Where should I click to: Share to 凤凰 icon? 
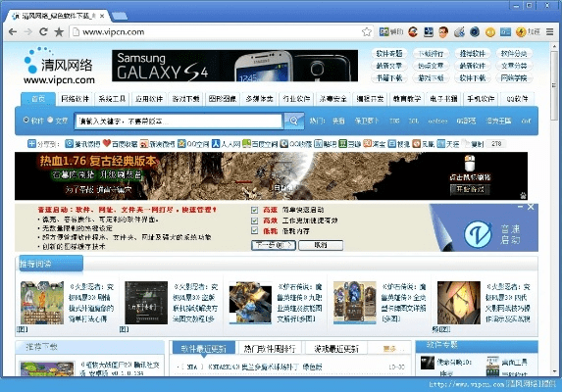[x=416, y=144]
